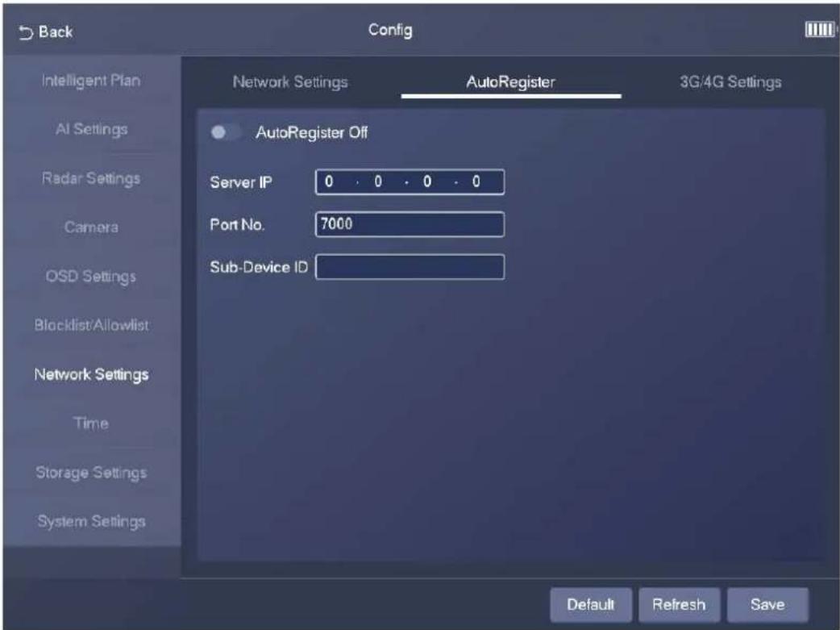Click the Refresh button
This screenshot has height=630, width=840.
point(679,605)
